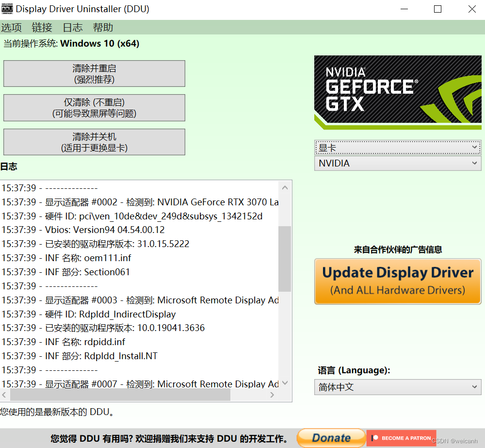485x448 pixels.
Task: Click 仅清除 (不重启) button
Action: coord(95,108)
